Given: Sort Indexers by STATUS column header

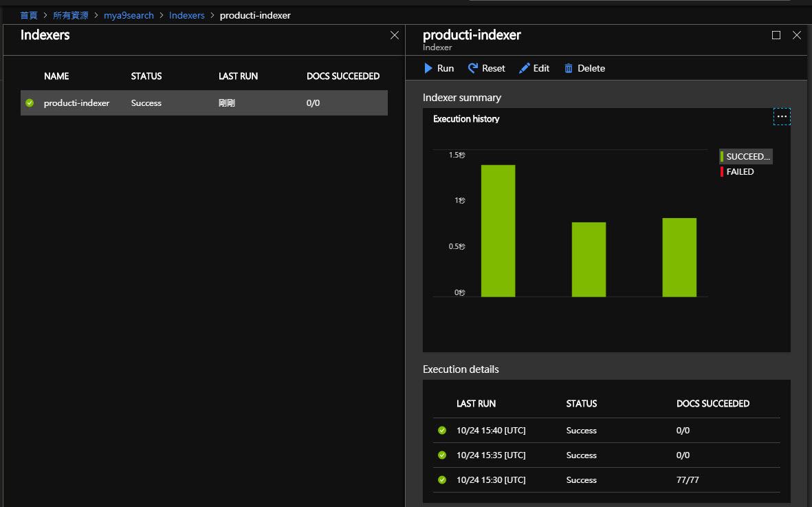Looking at the screenshot, I should tap(146, 76).
